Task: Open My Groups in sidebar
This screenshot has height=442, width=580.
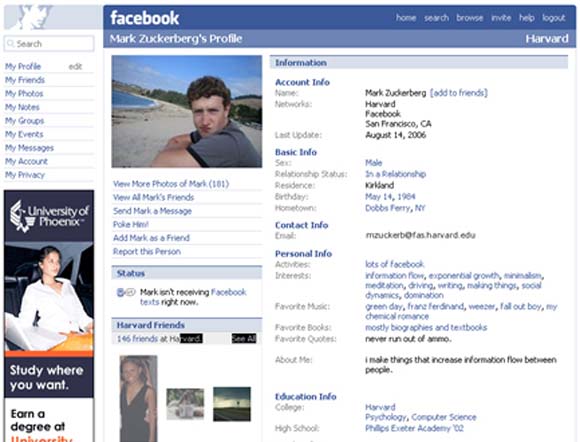Action: point(24,121)
